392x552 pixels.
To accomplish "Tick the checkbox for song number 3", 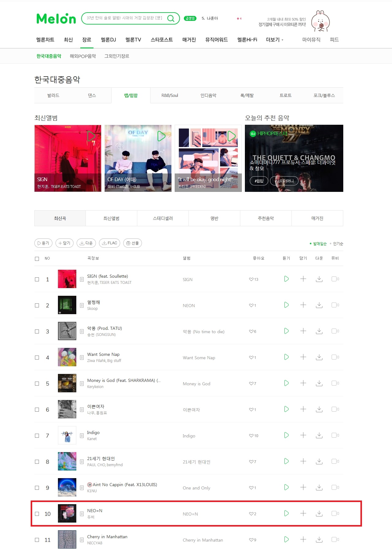I will 37,331.
